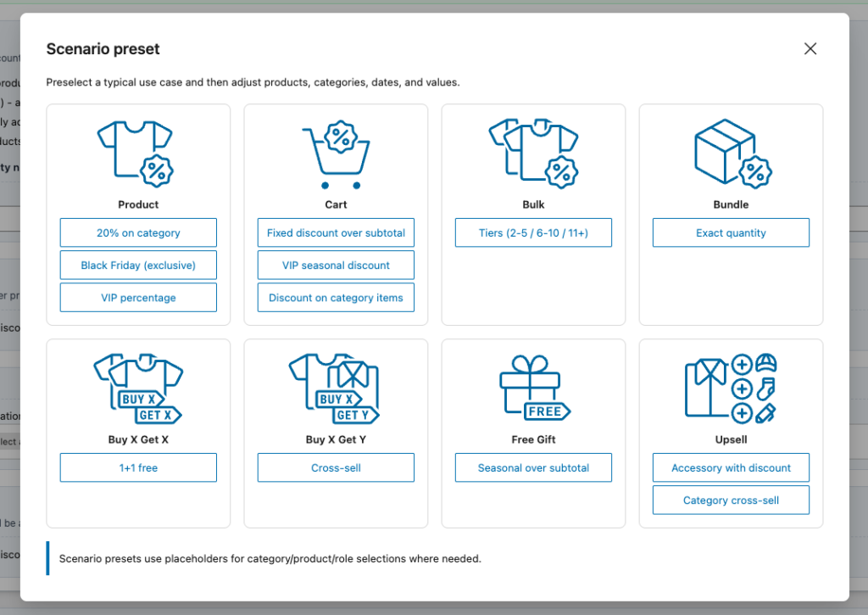Screen dimensions: 868x615
Task: Choose the Exact quantity bundle preset
Action: pos(731,232)
